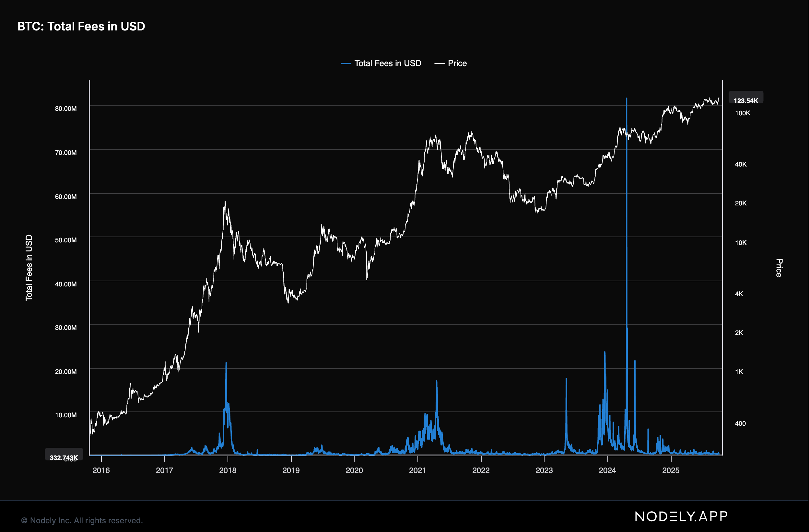The height and width of the screenshot is (532, 809).
Task: Click the 40K right axis price label
Action: pyautogui.click(x=741, y=164)
